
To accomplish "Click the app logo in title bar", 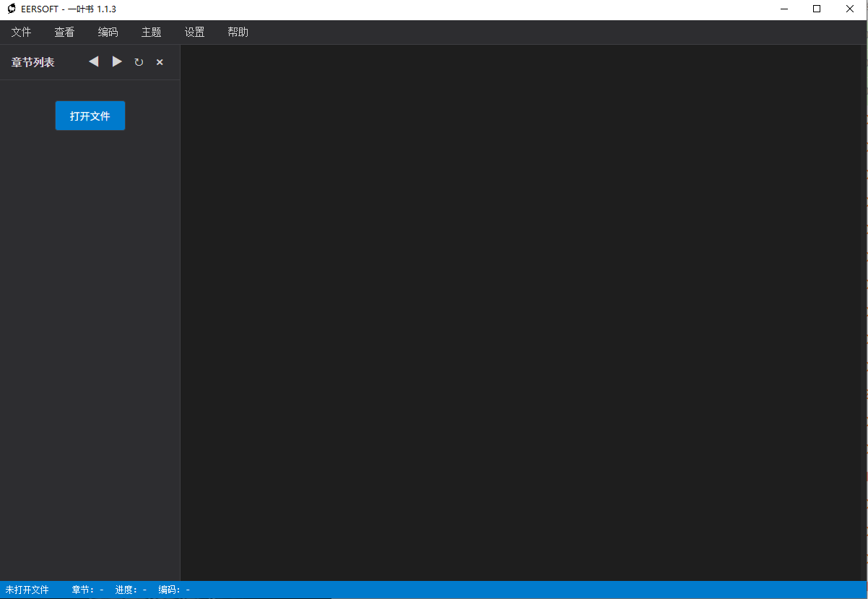I will pos(12,9).
